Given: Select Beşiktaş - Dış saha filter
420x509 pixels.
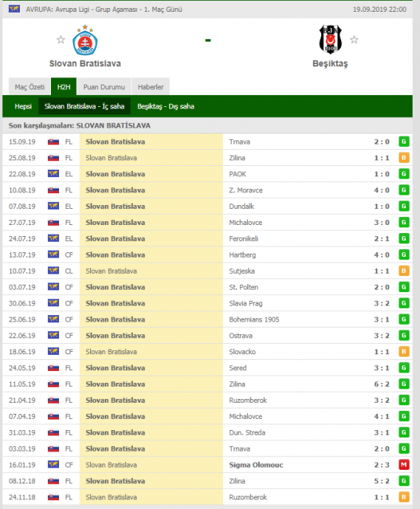Looking at the screenshot, I should click(165, 106).
